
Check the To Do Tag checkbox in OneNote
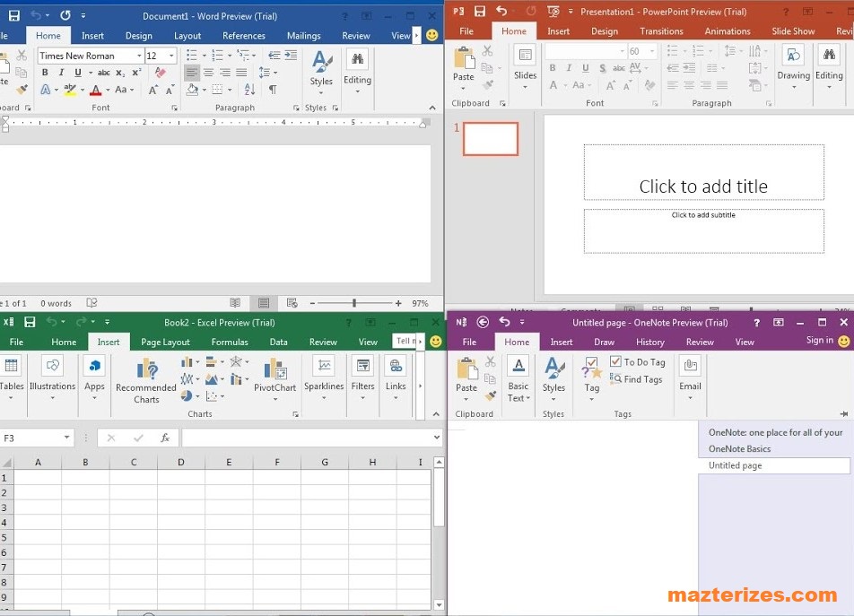pyautogui.click(x=615, y=361)
